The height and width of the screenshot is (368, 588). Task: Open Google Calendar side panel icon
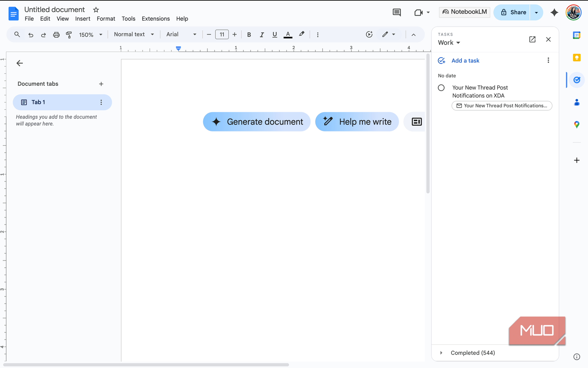[577, 35]
